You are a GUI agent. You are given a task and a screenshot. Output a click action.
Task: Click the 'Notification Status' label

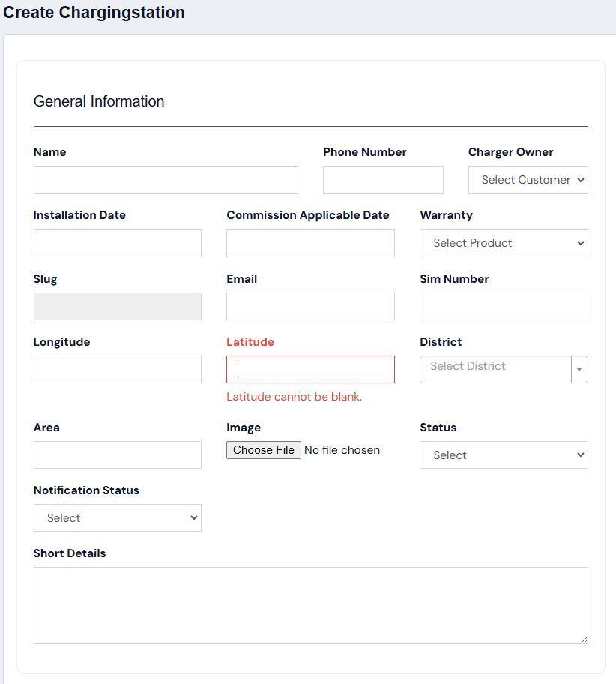coord(86,490)
